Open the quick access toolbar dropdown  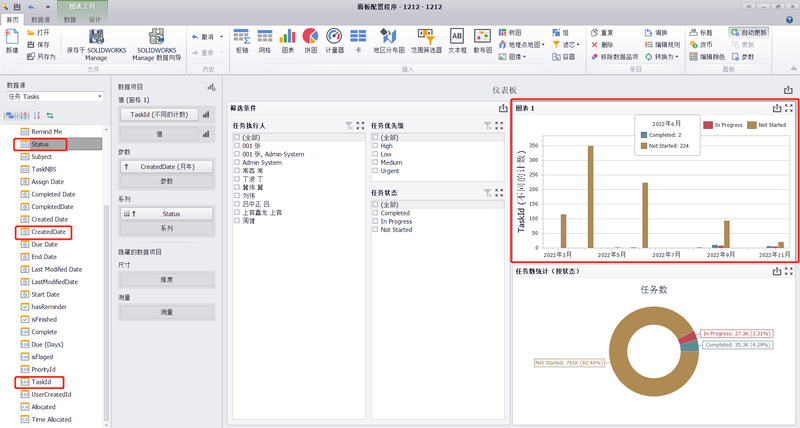click(48, 7)
